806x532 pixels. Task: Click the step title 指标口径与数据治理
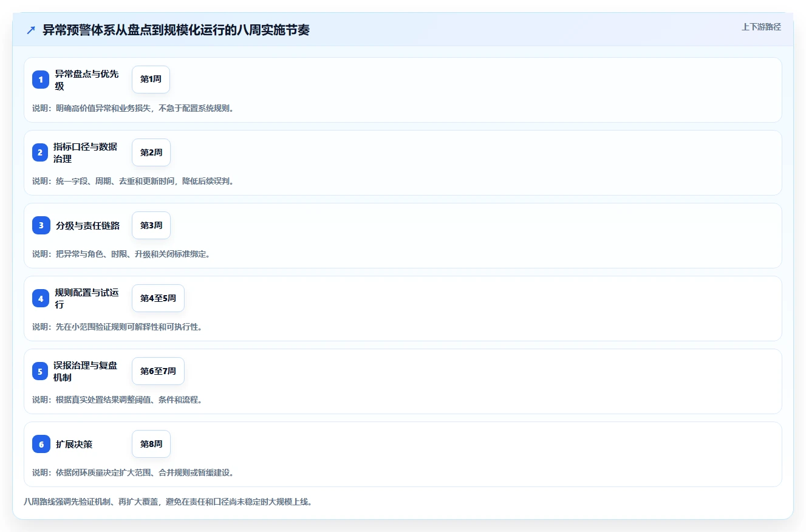85,152
